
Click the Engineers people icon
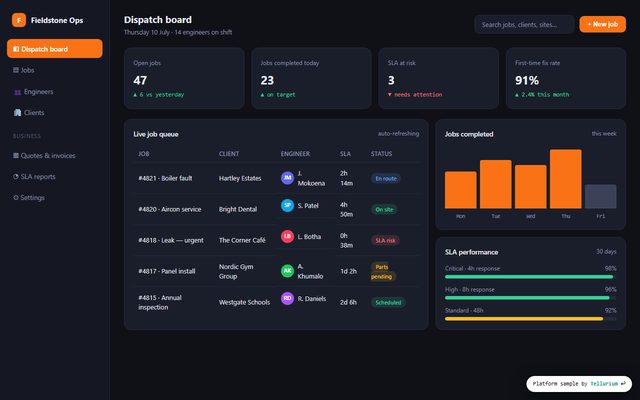pos(18,92)
